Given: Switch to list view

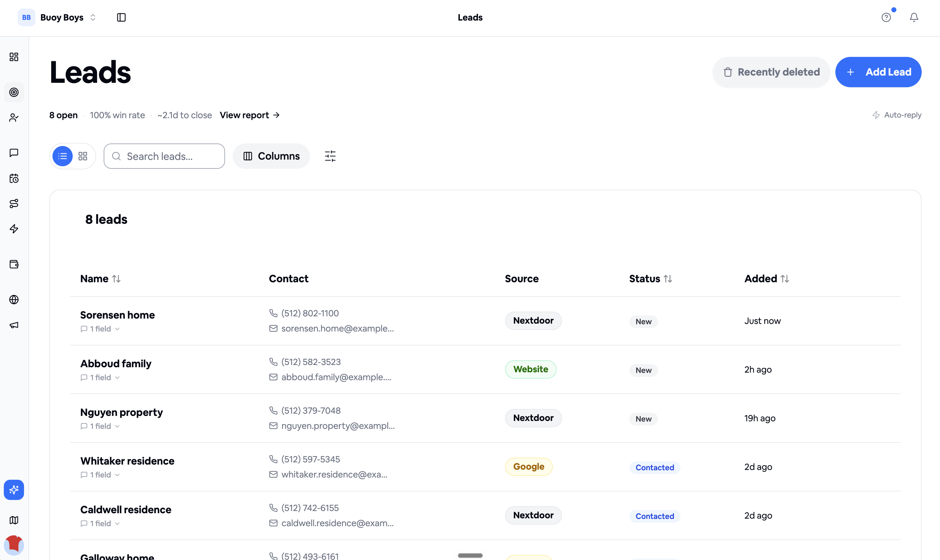Looking at the screenshot, I should (63, 156).
